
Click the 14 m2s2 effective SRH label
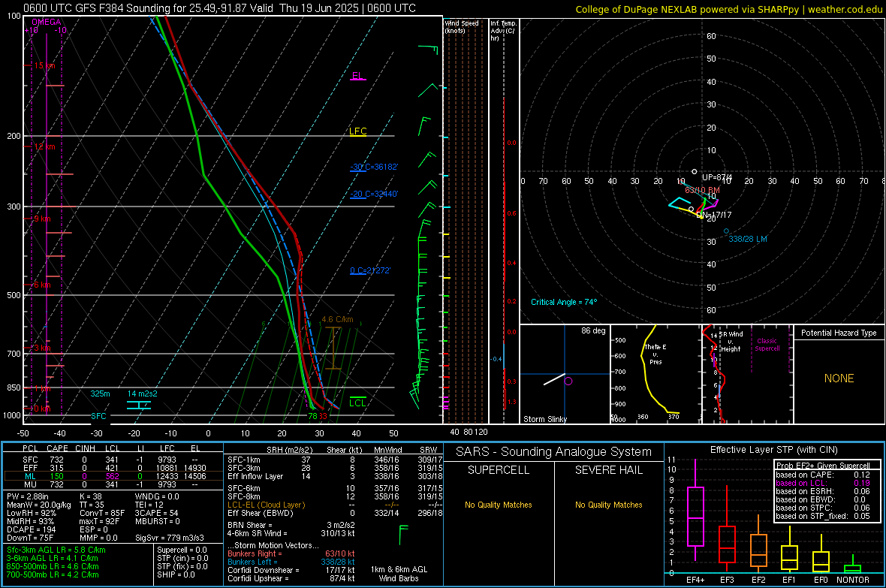coord(143,394)
